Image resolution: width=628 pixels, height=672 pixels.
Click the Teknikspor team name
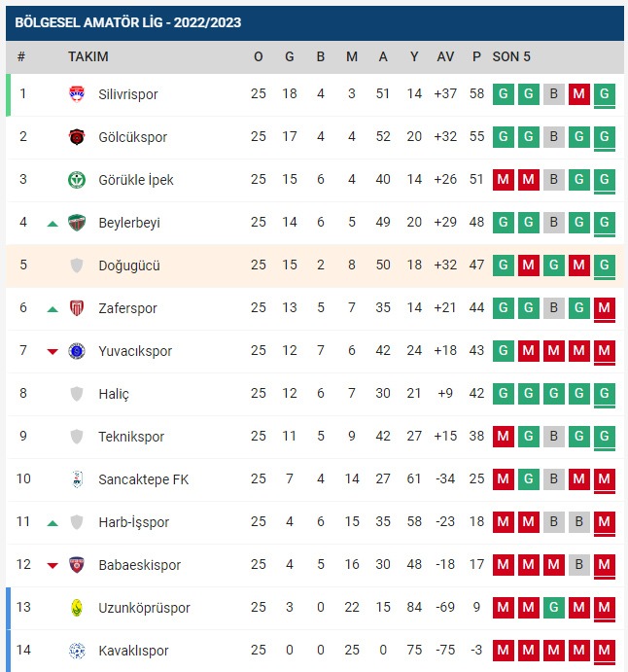click(131, 437)
